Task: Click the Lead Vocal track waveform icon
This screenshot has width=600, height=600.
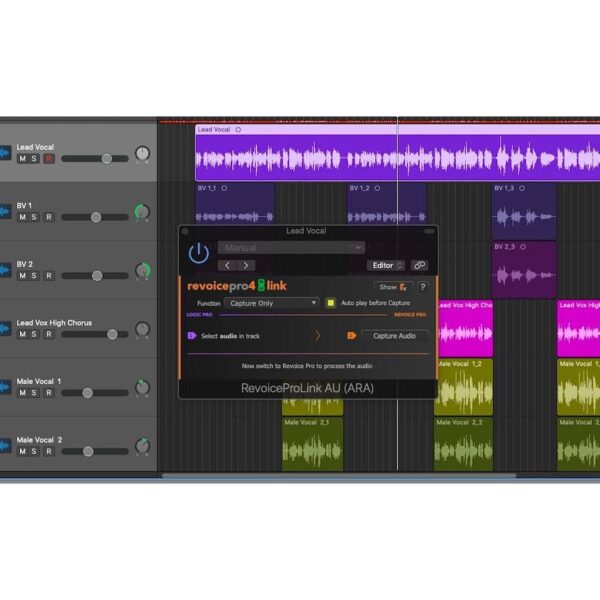Action: [x=5, y=153]
